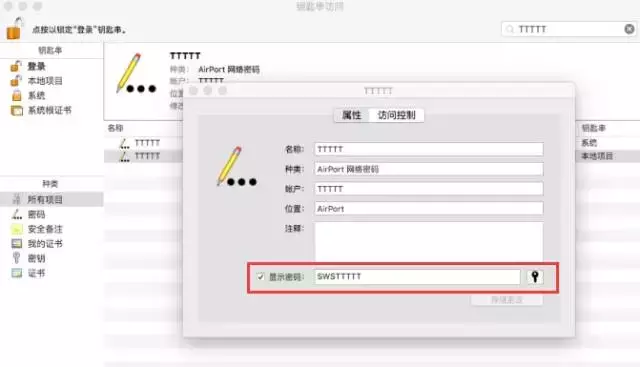This screenshot has height=367, width=640.
Task: Click the 名称 field in the dialog
Action: [429, 149]
